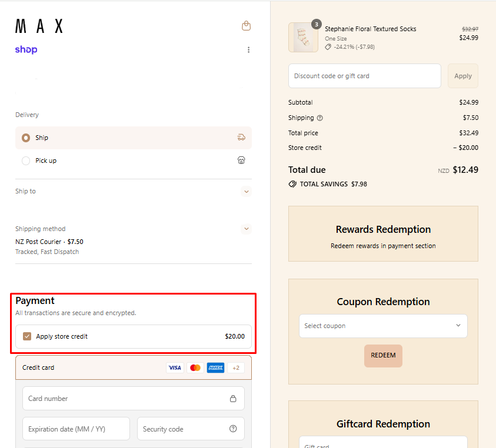Click the Visa card icon
The image size is (496, 448).
(175, 368)
